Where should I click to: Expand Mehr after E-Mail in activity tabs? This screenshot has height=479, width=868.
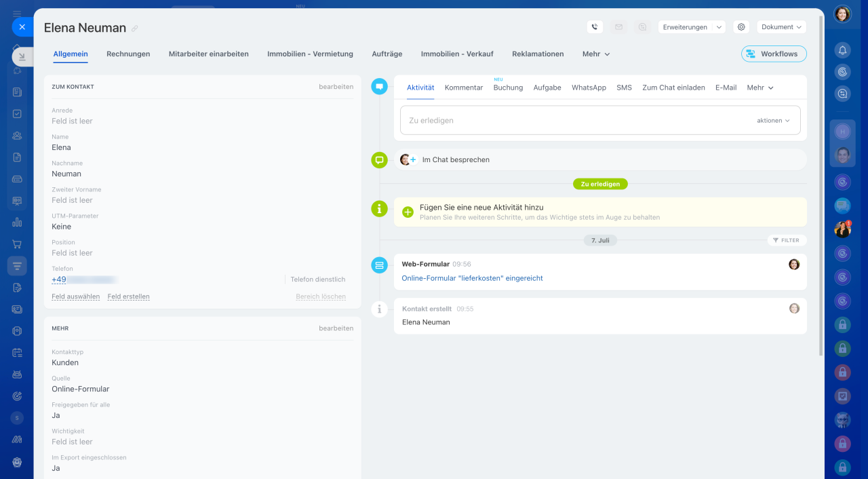click(x=760, y=88)
